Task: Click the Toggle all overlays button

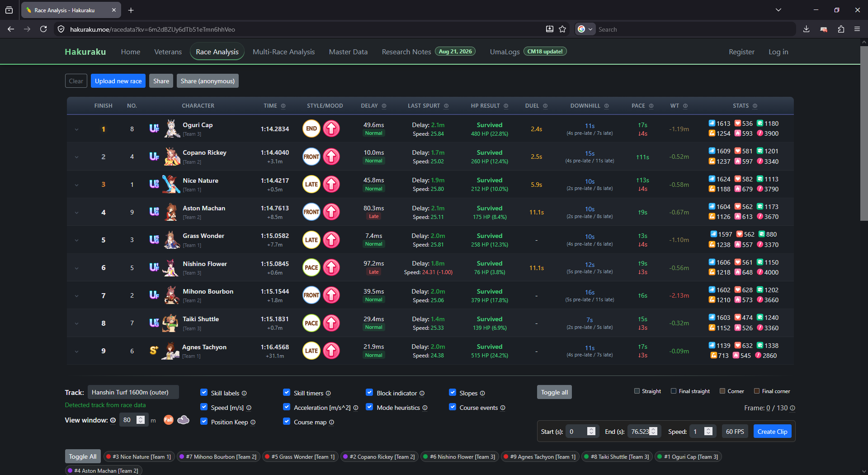Action: coord(554,392)
